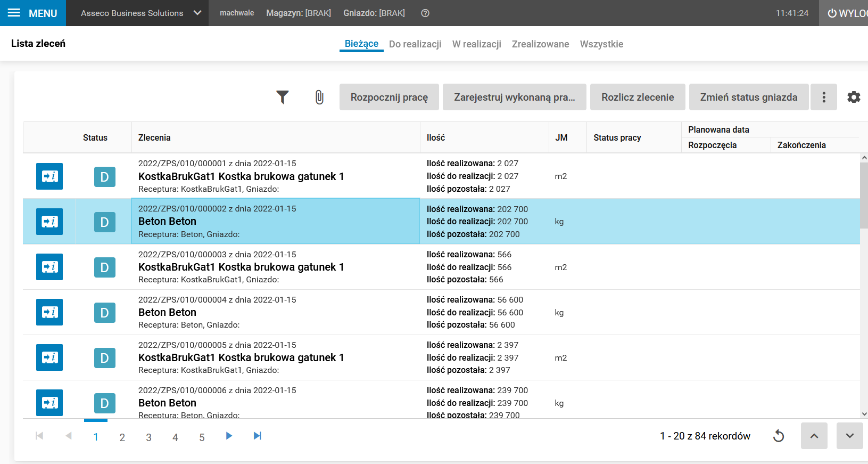Switch to the Zrealizowane tab

point(540,44)
